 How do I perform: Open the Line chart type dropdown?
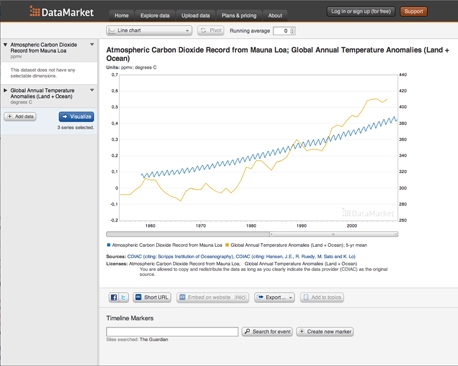click(149, 31)
